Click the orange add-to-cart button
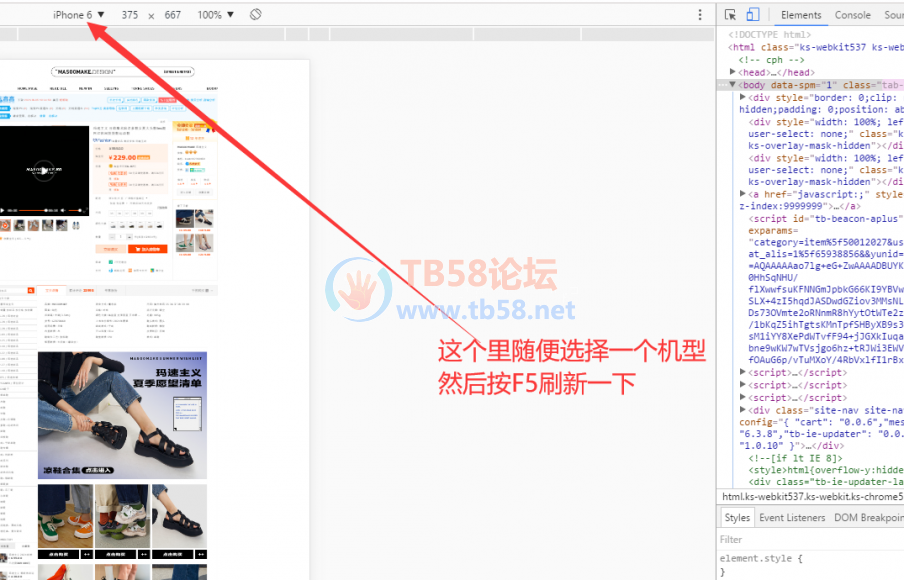 click(x=148, y=249)
